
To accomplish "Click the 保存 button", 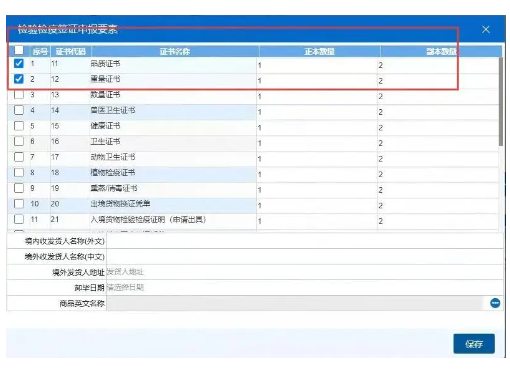I will [x=474, y=344].
